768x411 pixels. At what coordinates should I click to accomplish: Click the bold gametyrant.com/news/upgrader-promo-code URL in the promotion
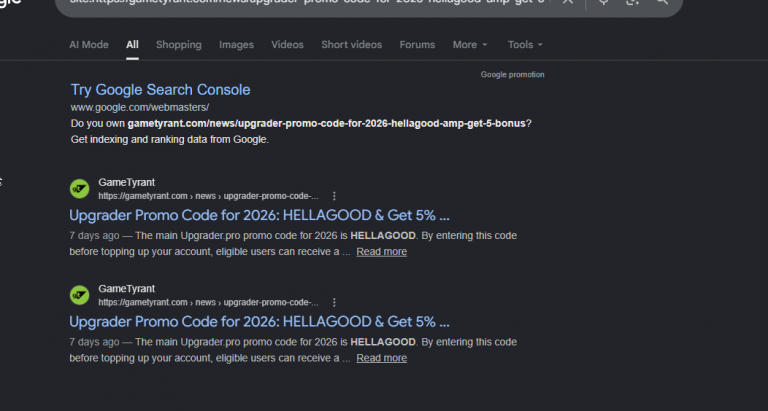pos(327,123)
